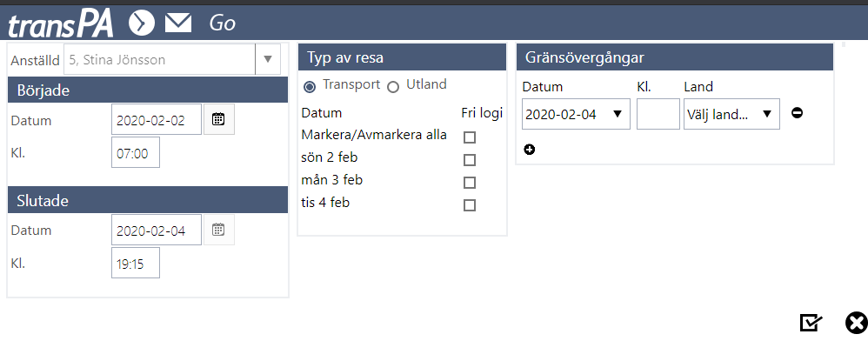The height and width of the screenshot is (361, 868).
Task: Open the round arrow navigation icon
Action: 142,23
